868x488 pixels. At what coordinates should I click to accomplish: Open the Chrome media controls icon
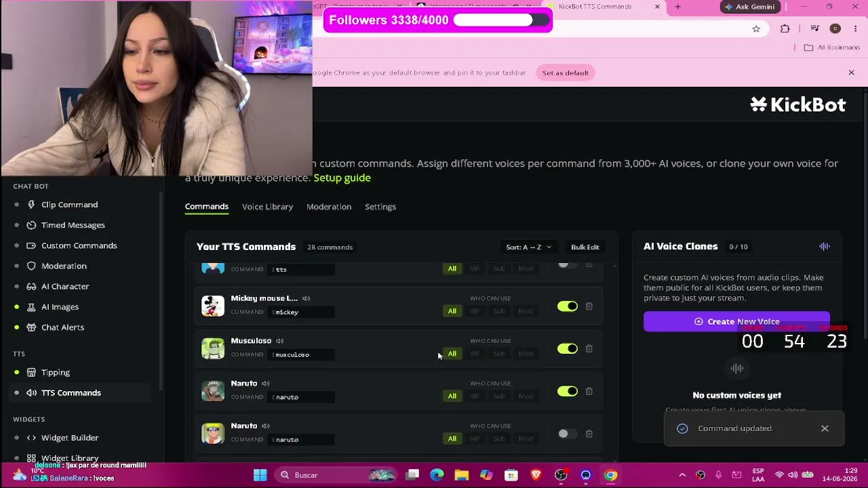tap(815, 28)
